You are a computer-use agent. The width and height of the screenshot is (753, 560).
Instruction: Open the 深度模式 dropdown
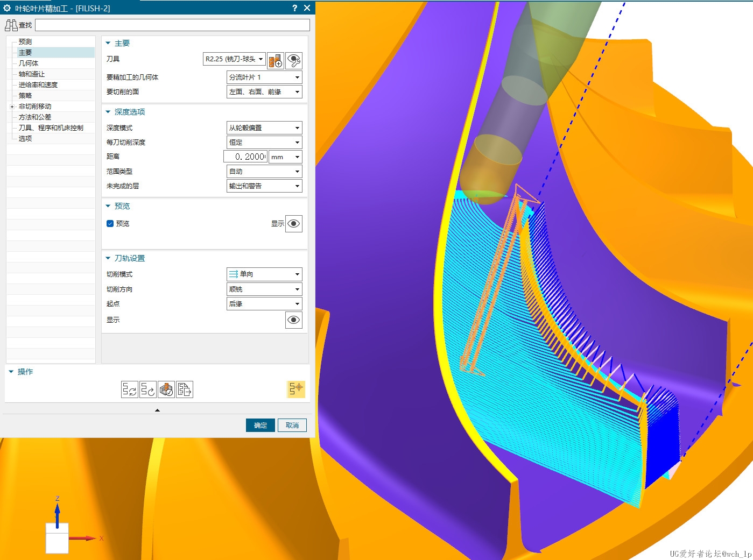(x=264, y=128)
